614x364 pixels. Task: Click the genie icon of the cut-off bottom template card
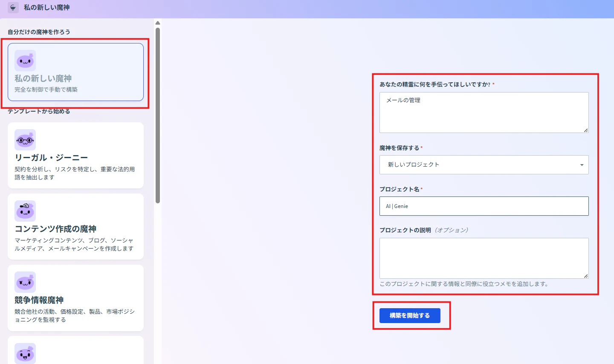coord(25,353)
